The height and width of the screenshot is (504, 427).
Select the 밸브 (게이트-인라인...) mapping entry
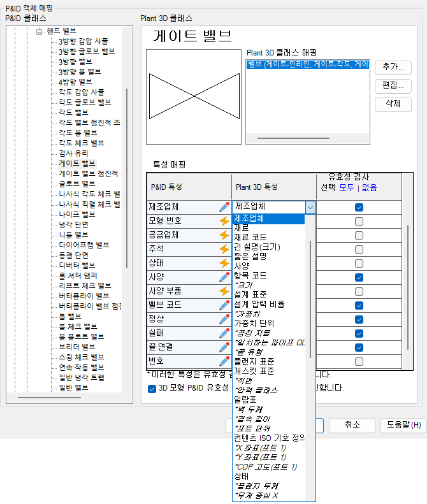308,64
